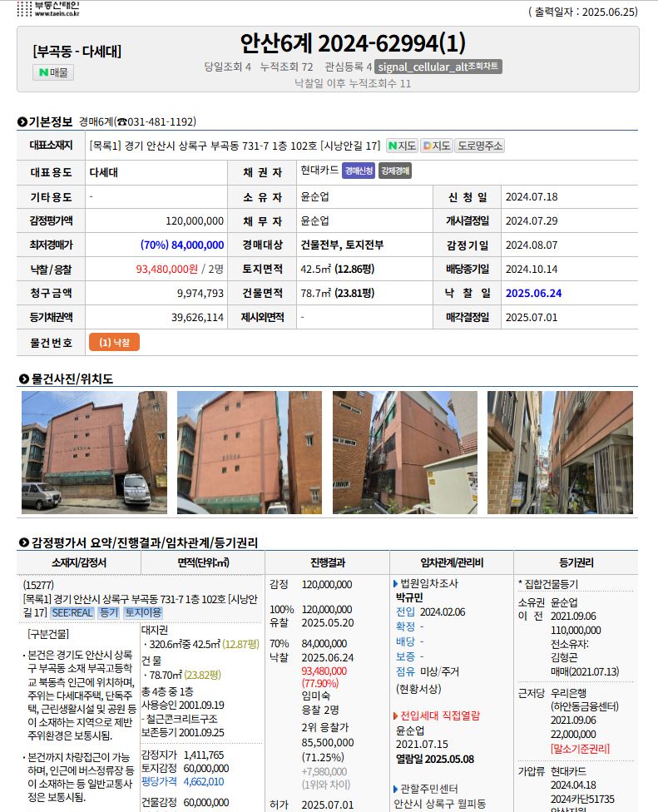This screenshot has height=812, width=658.
Task: Click the case title 안산6계 2024-62994(1)
Action: tap(353, 43)
